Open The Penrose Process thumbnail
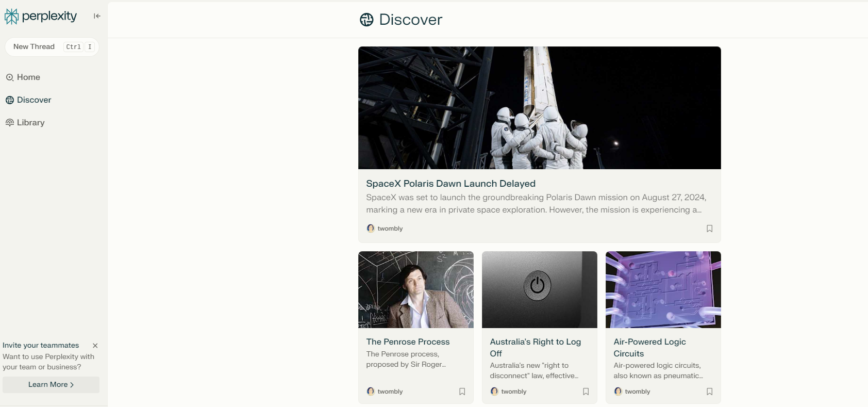Screen dimensions: 868x407 [416, 290]
